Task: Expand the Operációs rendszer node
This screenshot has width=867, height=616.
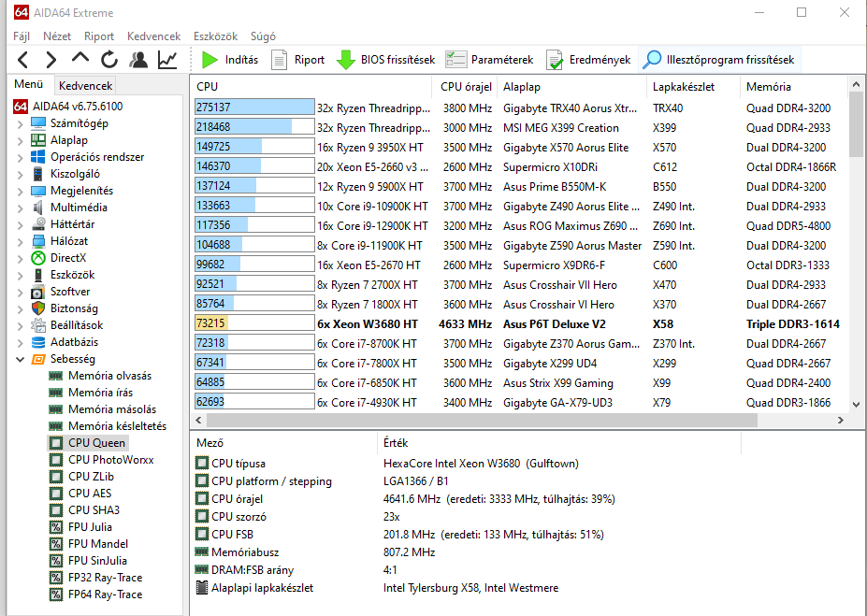Action: pyautogui.click(x=20, y=157)
